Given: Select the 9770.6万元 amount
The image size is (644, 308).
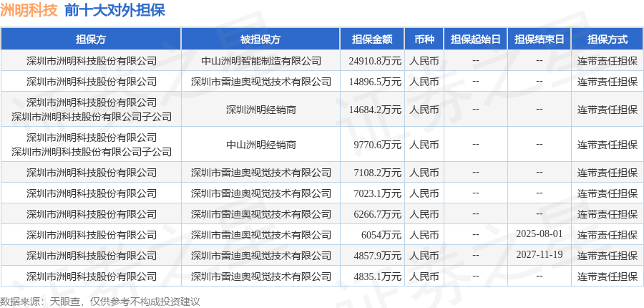Looking at the screenshot, I should pyautogui.click(x=376, y=145).
